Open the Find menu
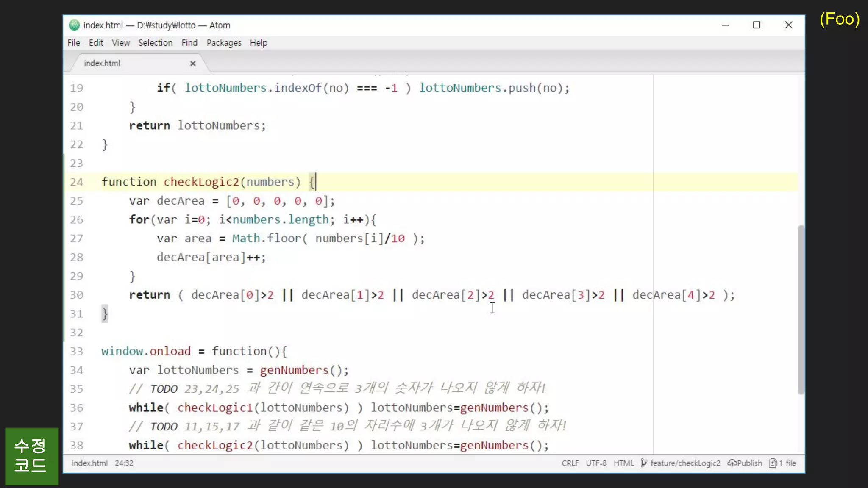This screenshot has height=488, width=868. (189, 43)
